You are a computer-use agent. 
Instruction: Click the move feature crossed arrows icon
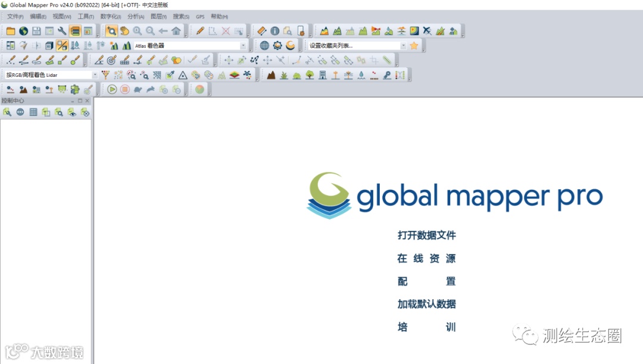229,60
